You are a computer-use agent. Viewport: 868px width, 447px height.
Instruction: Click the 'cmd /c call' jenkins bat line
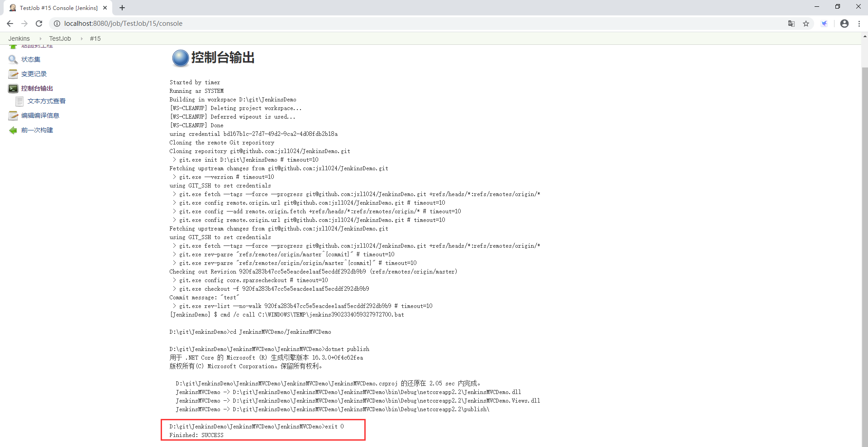click(286, 315)
